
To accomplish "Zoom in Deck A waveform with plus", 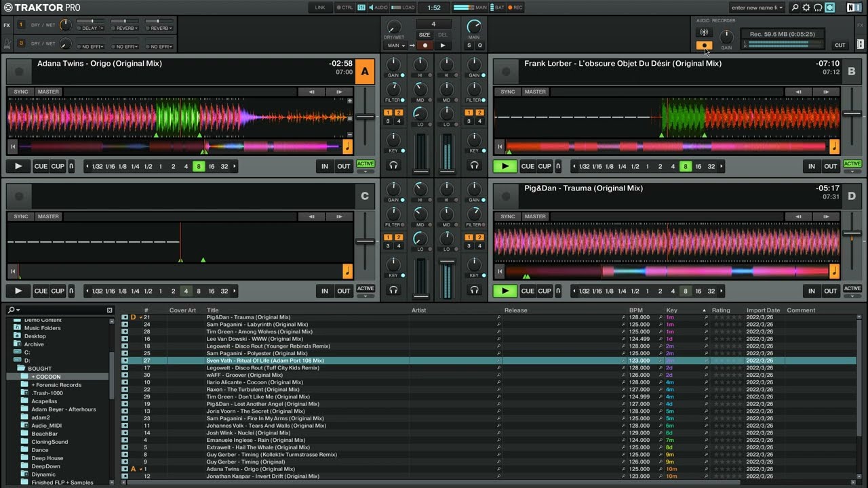I will pos(350,100).
